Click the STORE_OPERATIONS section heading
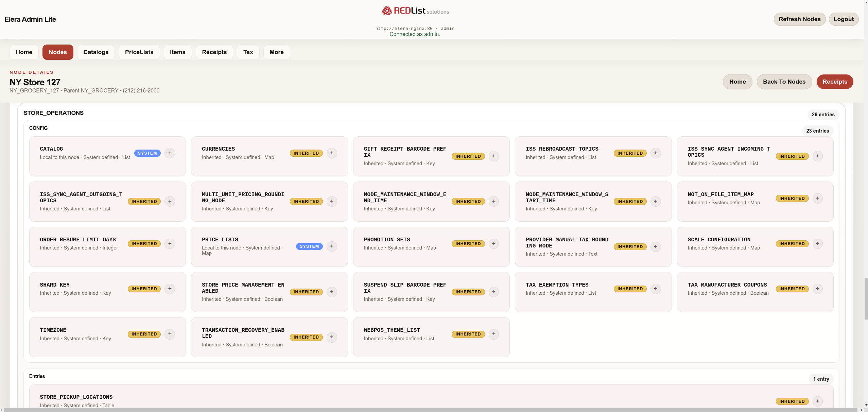 pyautogui.click(x=53, y=113)
